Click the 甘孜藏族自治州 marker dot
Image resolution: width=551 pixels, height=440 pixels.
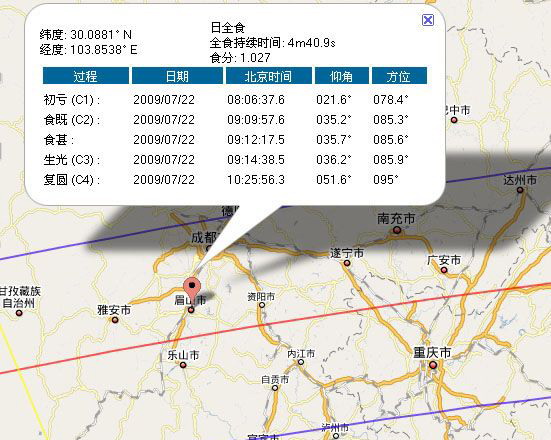[19, 313]
